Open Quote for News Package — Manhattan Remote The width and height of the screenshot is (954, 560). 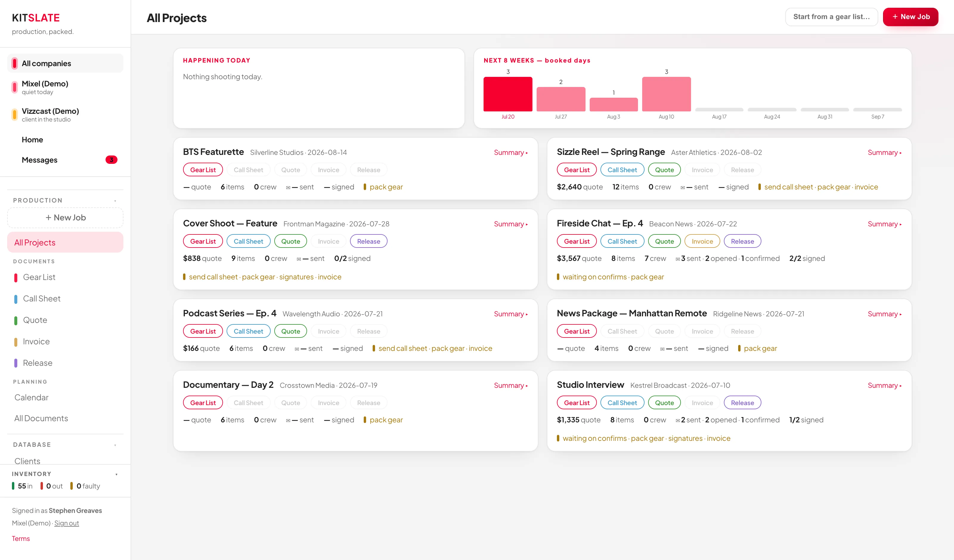click(665, 332)
